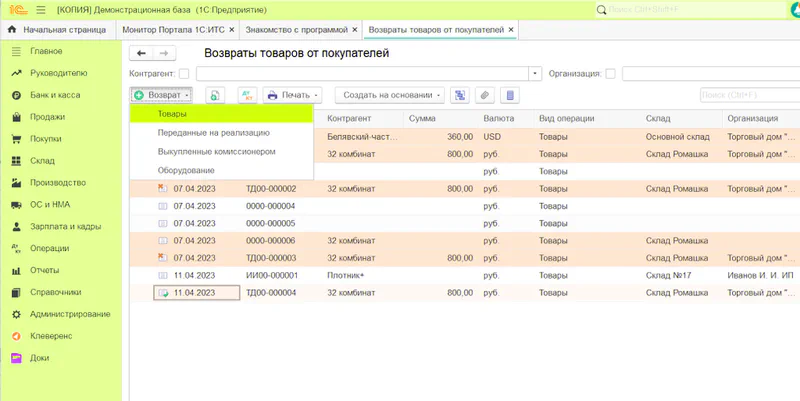Click the list search input field
800x401 pixels.
[748, 95]
